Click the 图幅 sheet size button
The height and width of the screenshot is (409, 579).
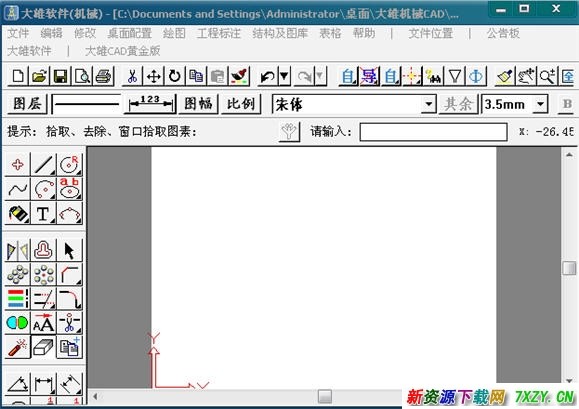click(x=199, y=104)
